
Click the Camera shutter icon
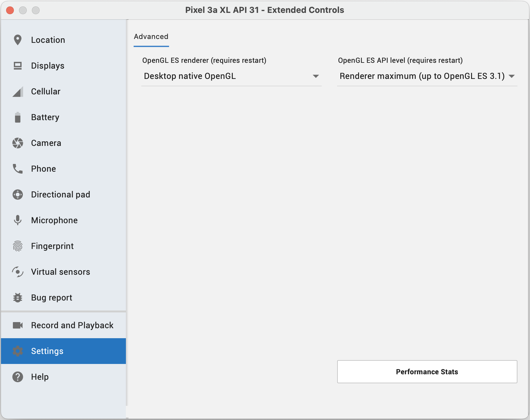pos(18,143)
